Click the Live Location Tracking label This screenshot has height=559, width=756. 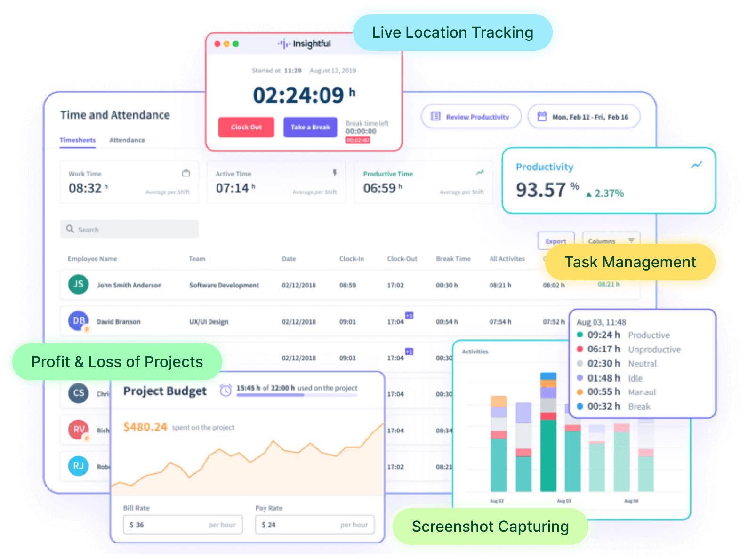(x=452, y=32)
